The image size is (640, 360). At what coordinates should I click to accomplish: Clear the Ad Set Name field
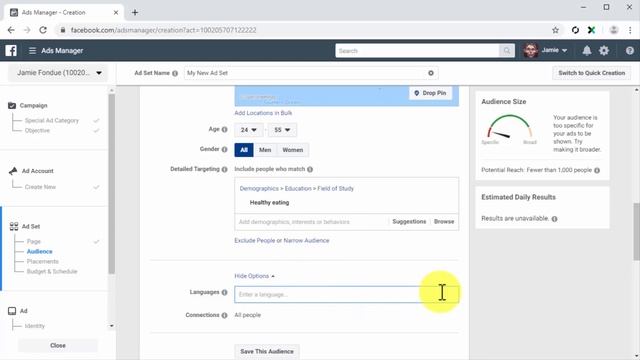click(431, 73)
